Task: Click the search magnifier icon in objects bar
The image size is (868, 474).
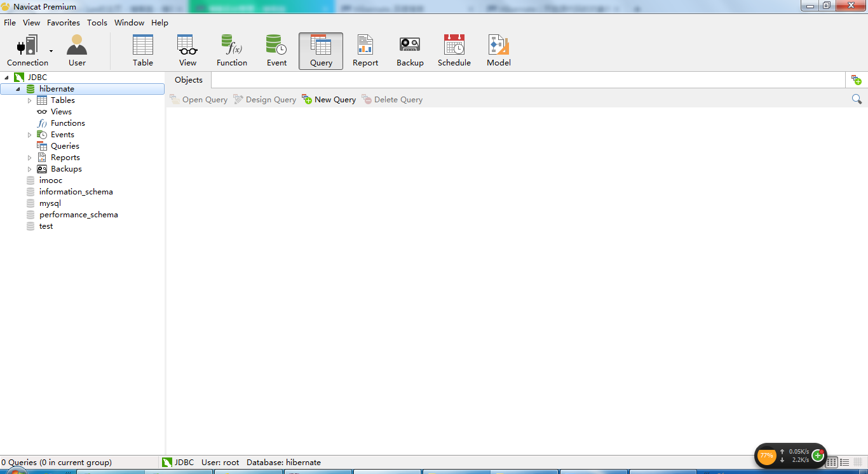Action: [x=857, y=99]
